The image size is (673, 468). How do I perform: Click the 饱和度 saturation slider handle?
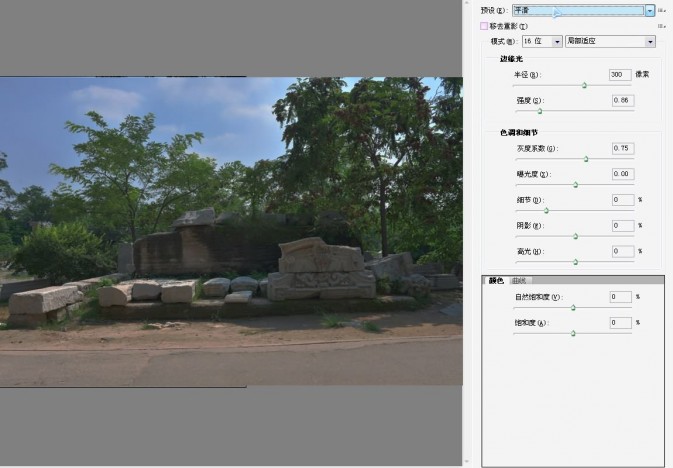point(573,334)
